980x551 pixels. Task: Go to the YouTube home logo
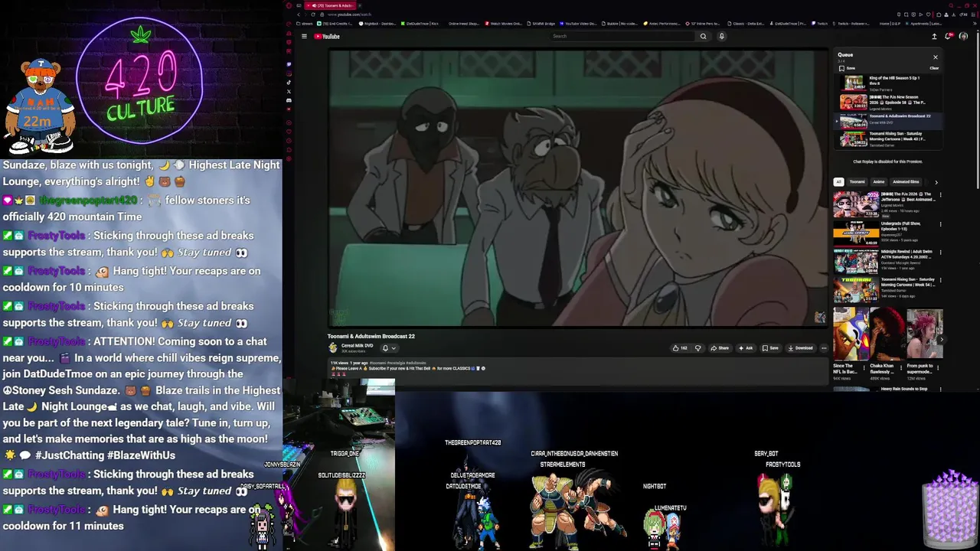pyautogui.click(x=327, y=36)
